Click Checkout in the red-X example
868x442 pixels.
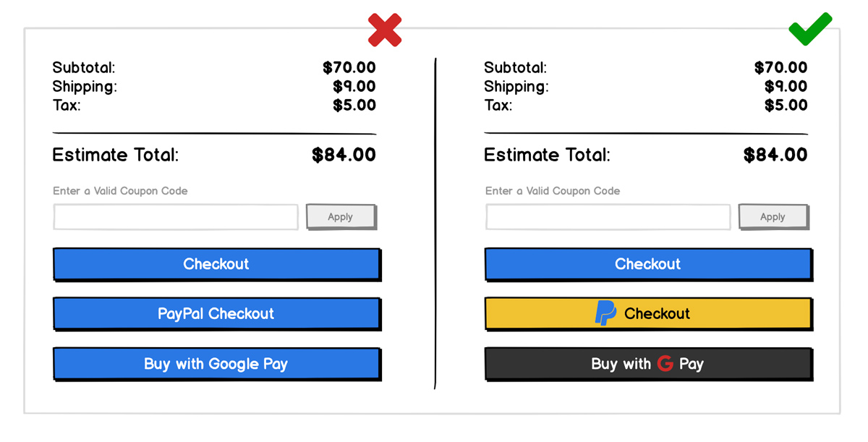216,264
